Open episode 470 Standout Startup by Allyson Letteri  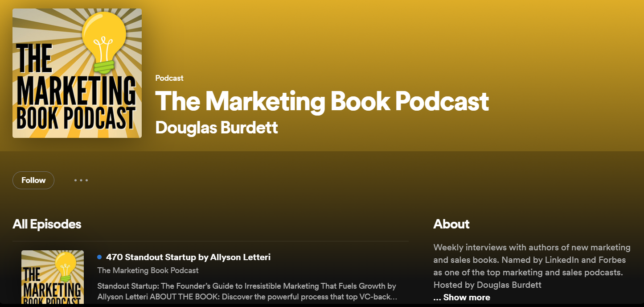click(x=188, y=257)
